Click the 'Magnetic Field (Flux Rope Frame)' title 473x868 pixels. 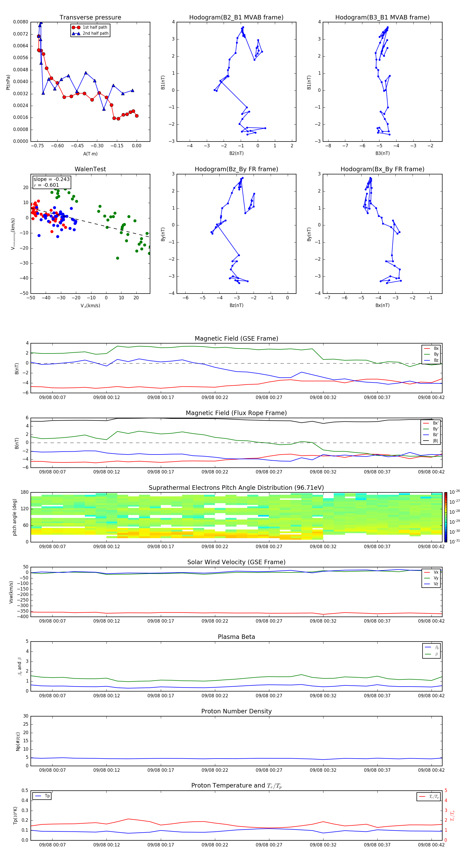click(236, 413)
